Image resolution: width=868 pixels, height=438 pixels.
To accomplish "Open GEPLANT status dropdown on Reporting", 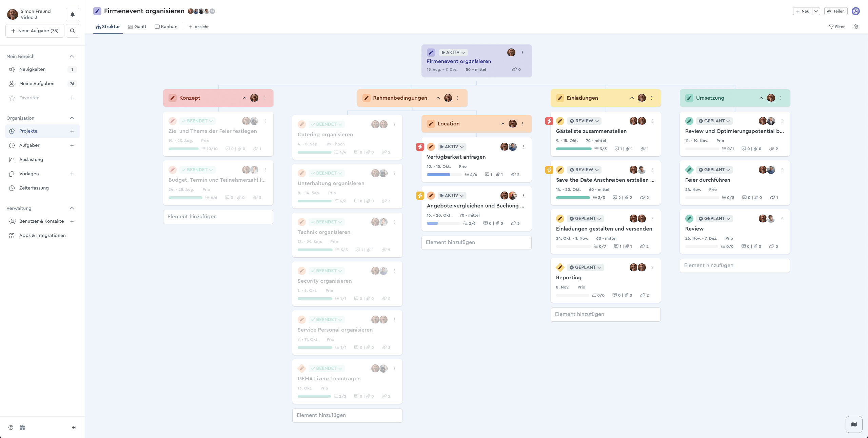I will click(586, 267).
